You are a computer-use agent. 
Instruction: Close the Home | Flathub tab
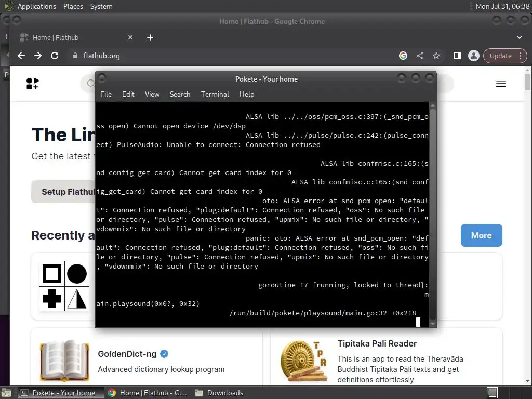pos(130,37)
